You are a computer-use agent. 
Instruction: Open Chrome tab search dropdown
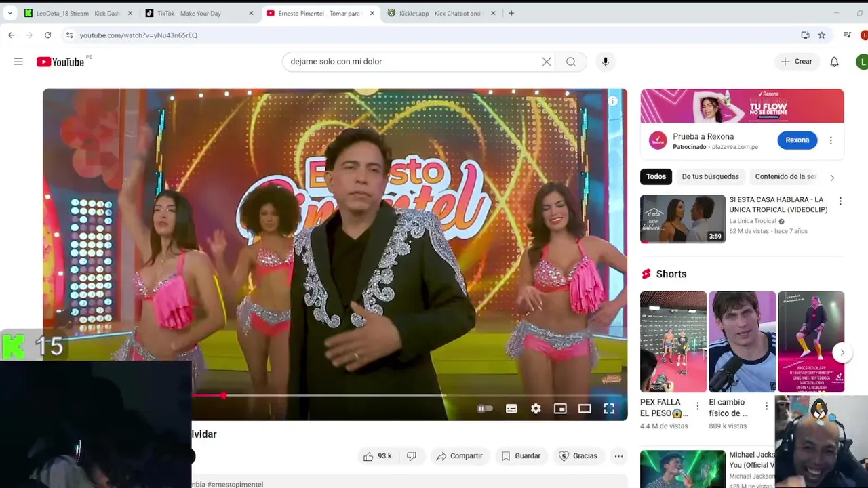click(9, 13)
